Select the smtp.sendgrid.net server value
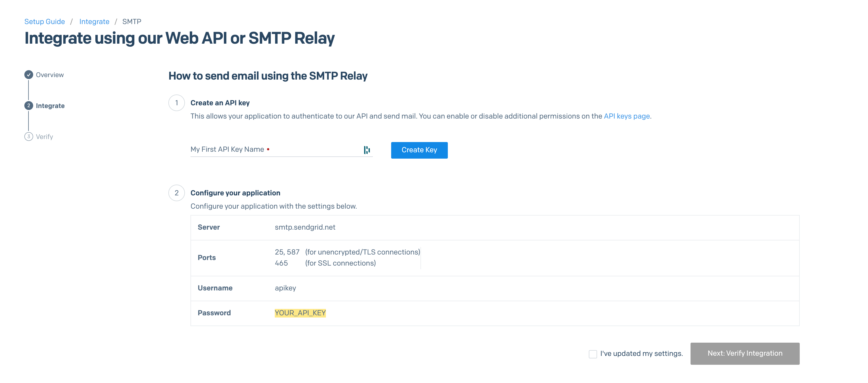 tap(305, 227)
